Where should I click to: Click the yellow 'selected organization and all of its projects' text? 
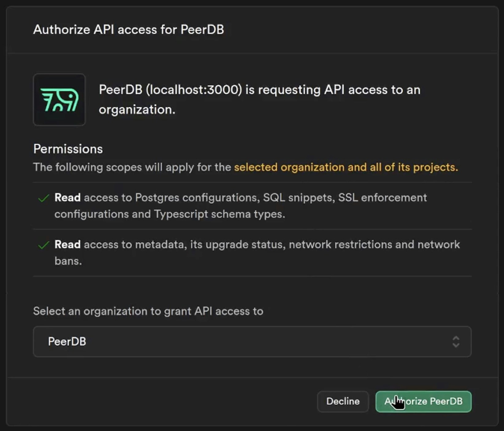346,167
